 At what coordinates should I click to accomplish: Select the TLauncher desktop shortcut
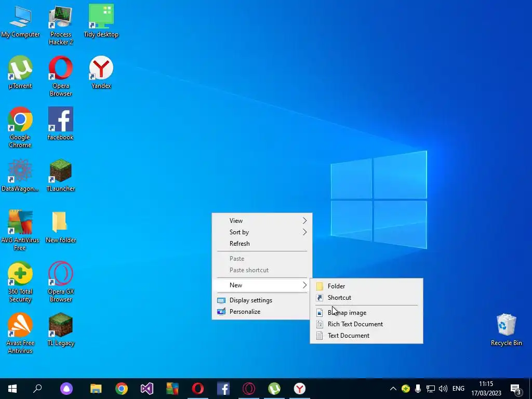coord(61,176)
